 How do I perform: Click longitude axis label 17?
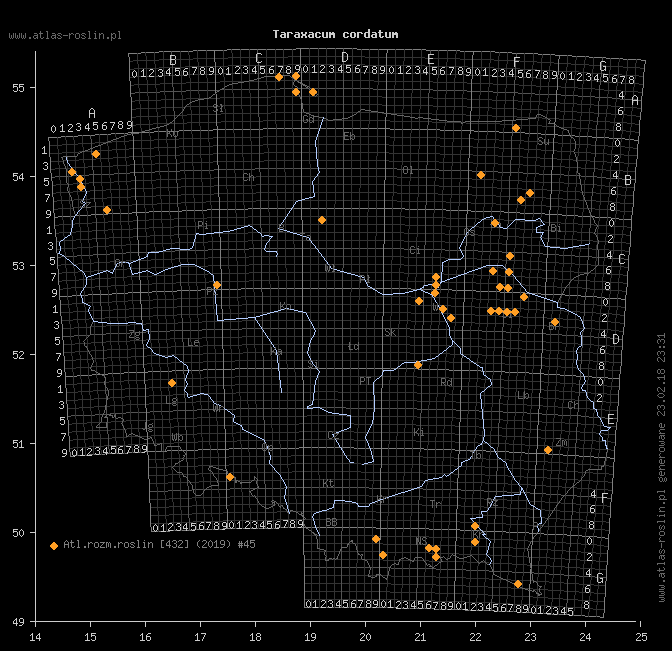pyautogui.click(x=200, y=637)
